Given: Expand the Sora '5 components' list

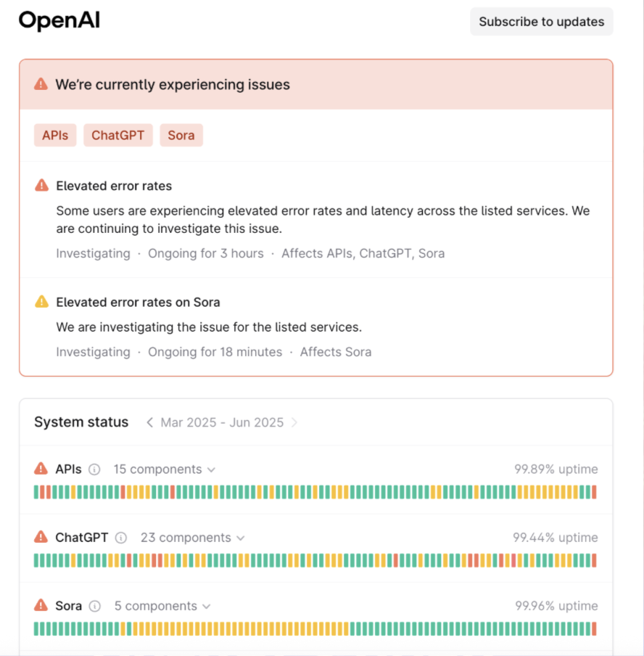Looking at the screenshot, I should pyautogui.click(x=162, y=606).
